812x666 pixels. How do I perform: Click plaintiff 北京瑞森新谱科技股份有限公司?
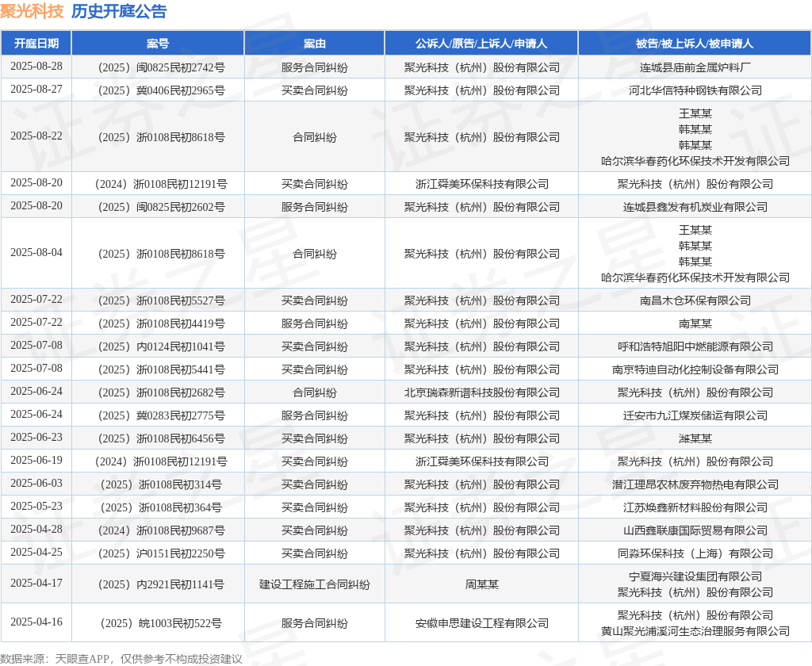481,392
